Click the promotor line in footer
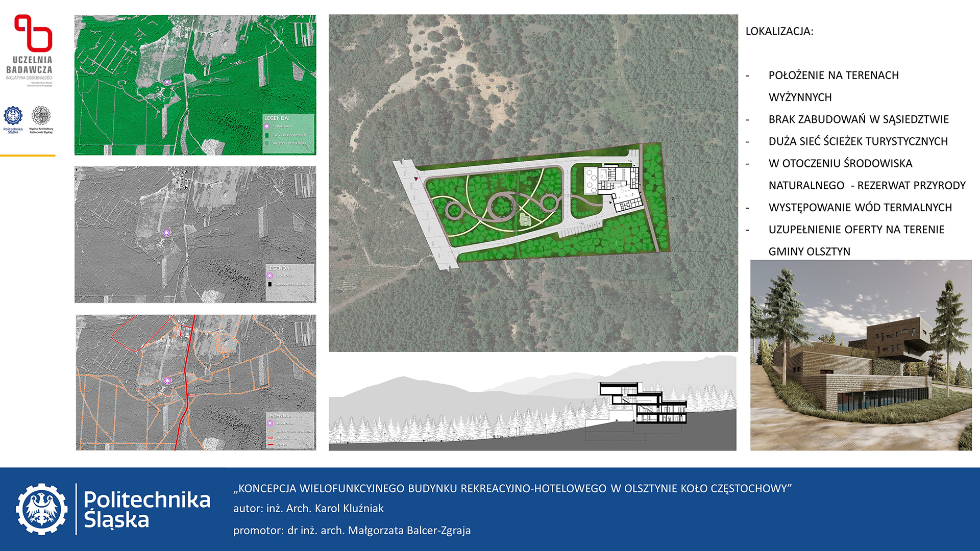The height and width of the screenshot is (551, 980). tap(352, 530)
